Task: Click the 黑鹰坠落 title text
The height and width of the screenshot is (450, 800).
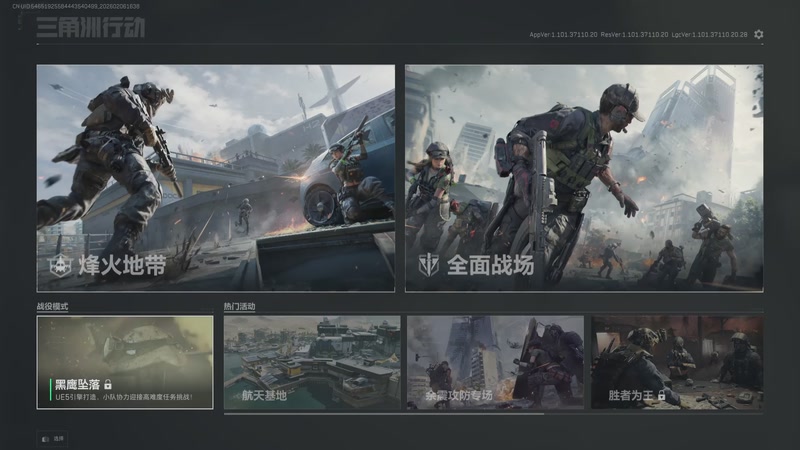Action: [78, 384]
